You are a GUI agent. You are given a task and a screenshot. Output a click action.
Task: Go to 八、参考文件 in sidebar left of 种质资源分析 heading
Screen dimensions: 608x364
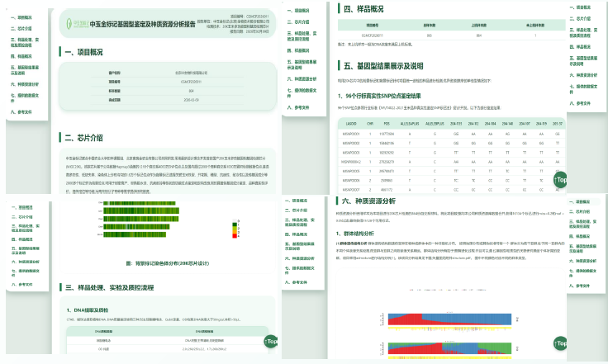click(297, 282)
